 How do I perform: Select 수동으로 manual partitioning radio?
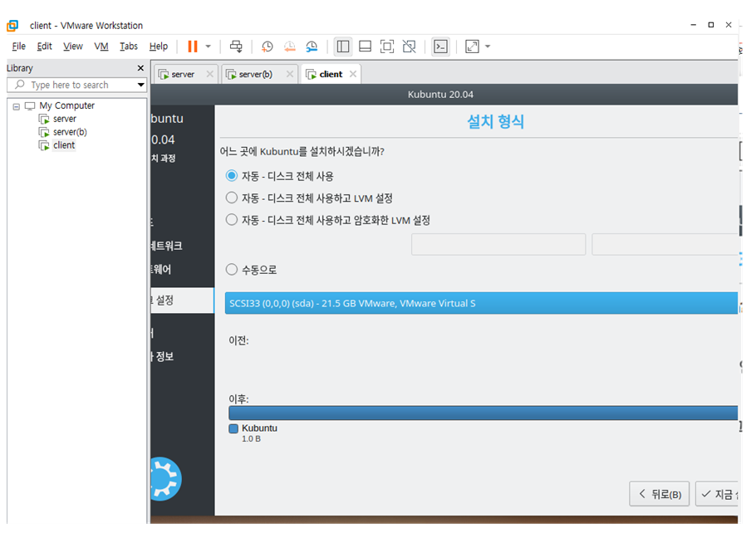click(x=232, y=269)
